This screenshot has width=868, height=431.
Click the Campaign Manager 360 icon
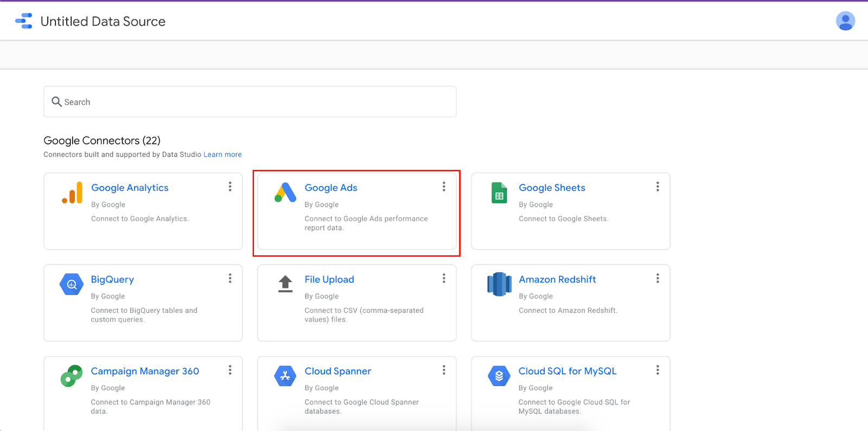point(72,376)
